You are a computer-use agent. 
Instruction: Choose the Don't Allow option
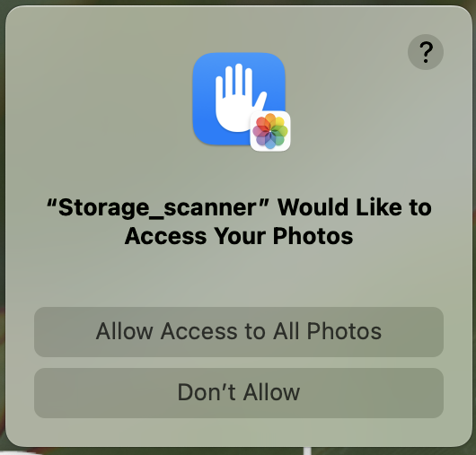tap(239, 393)
